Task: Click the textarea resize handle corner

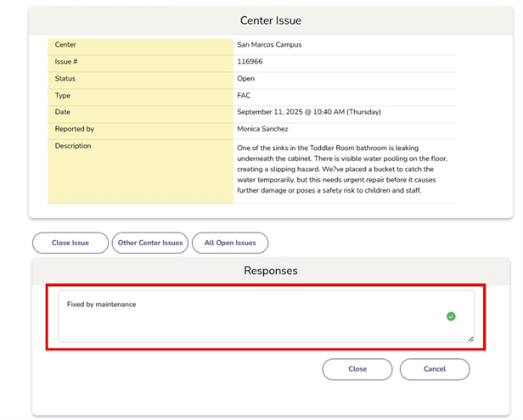Action: point(470,339)
